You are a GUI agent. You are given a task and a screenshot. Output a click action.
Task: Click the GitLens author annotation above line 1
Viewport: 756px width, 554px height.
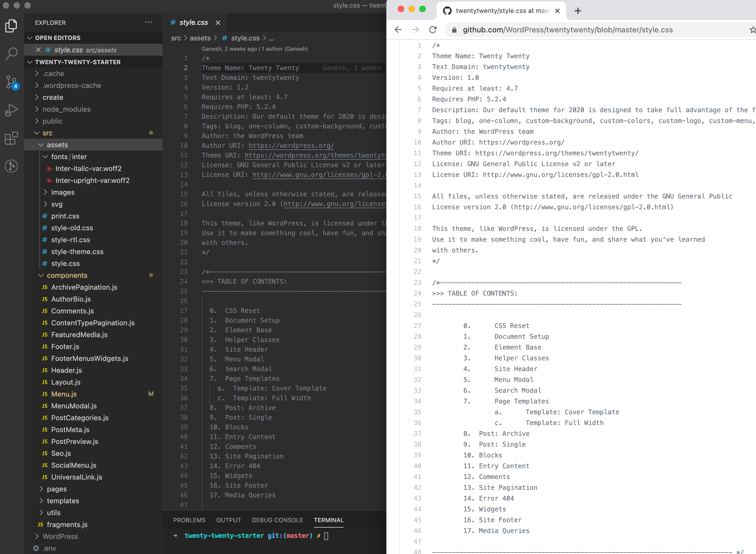tap(255, 49)
